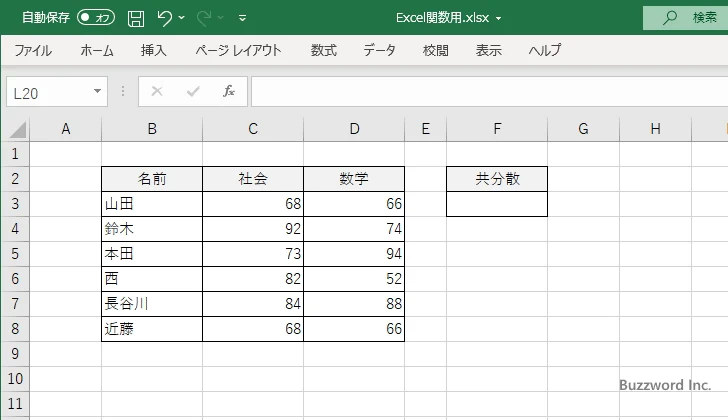Click the Undo arrow icon
The width and height of the screenshot is (728, 420).
[x=164, y=18]
